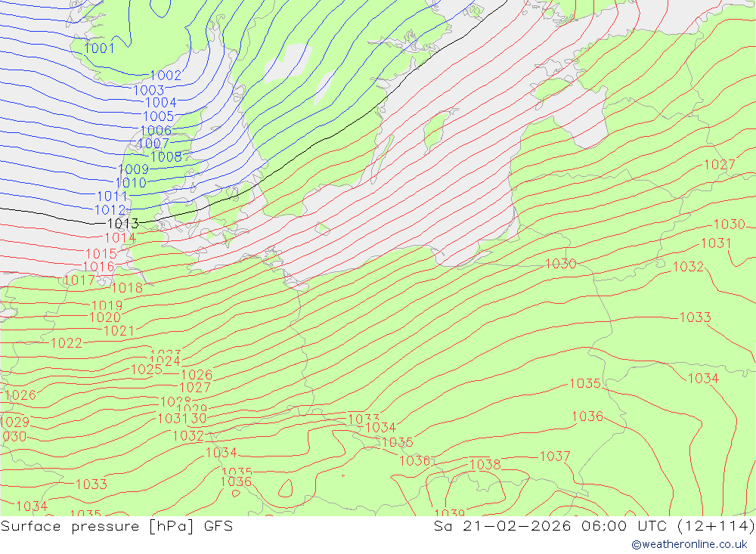
Task: Pick the 1021 isobar label
Action: [119, 331]
